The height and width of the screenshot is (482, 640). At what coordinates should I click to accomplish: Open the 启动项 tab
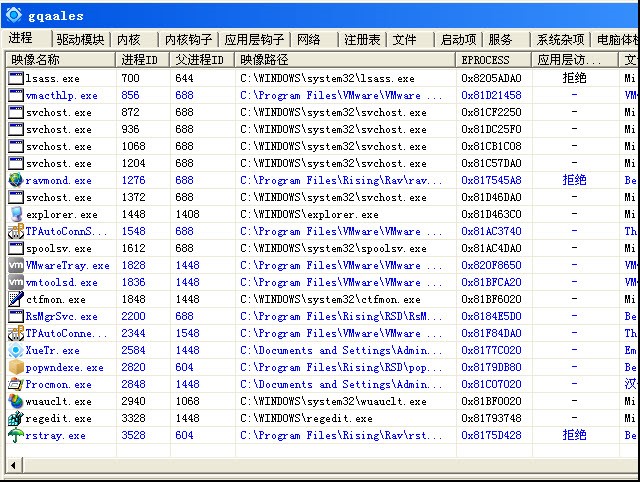click(x=458, y=40)
